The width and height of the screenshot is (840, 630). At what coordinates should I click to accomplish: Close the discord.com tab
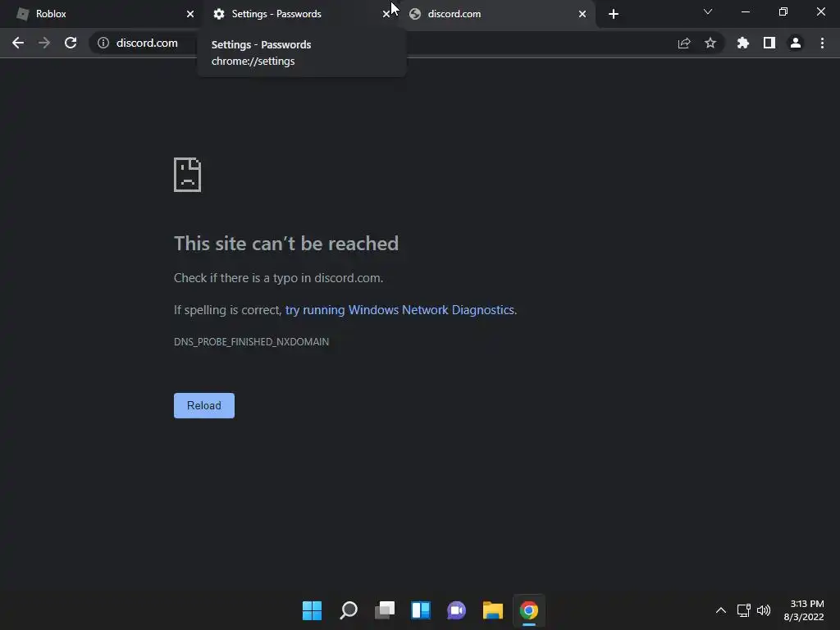pos(582,14)
